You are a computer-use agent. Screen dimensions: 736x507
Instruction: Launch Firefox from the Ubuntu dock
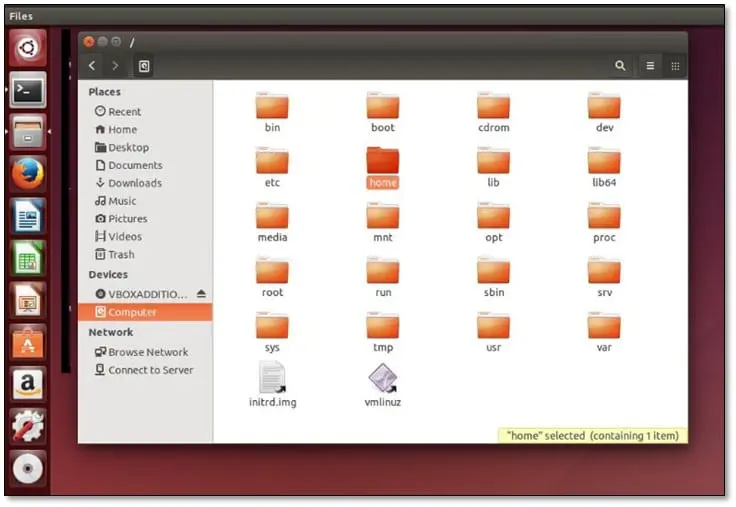tap(27, 173)
